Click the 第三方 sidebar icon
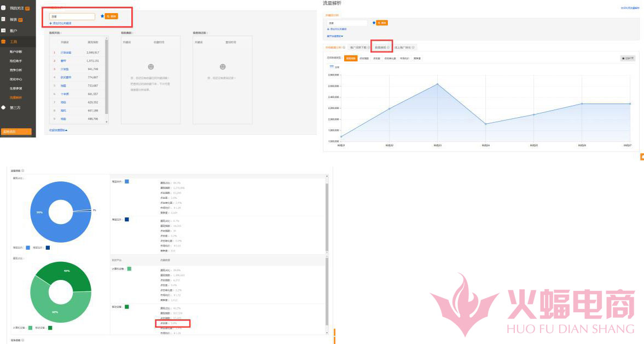Image resolution: width=644 pixels, height=344 pixels. coord(3,107)
